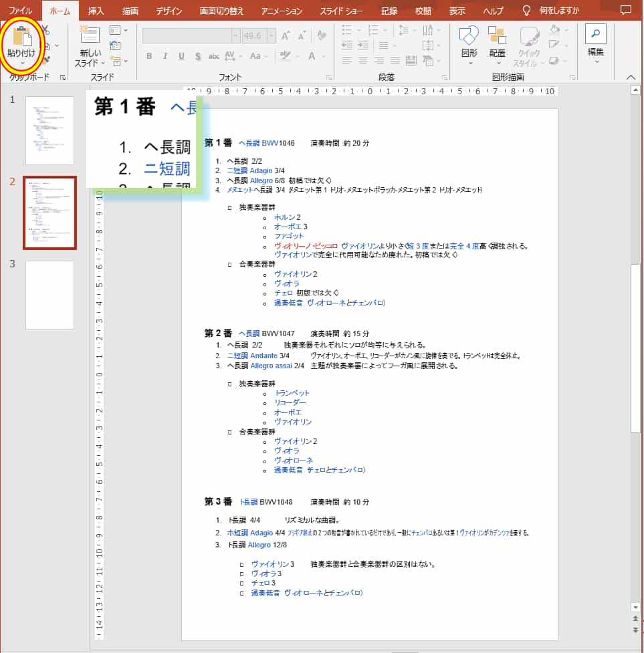Click the 配置 (Arrange) icon
The height and width of the screenshot is (653, 644).
[x=496, y=37]
